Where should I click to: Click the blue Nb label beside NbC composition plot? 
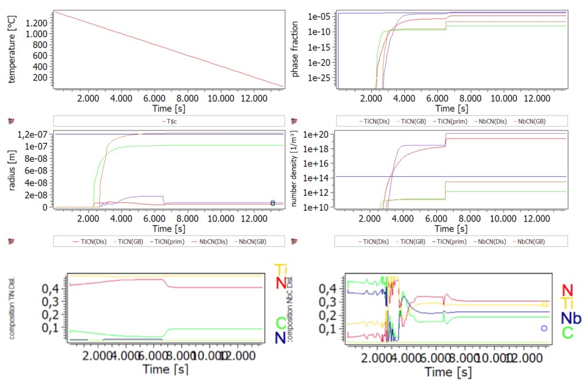tap(571, 319)
